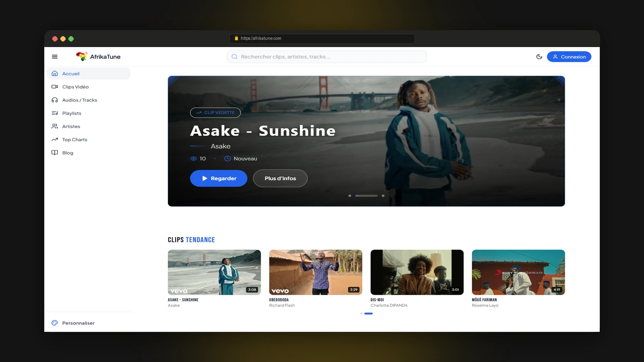The height and width of the screenshot is (362, 644).
Task: Click the Regarder play button
Action: [x=219, y=178]
